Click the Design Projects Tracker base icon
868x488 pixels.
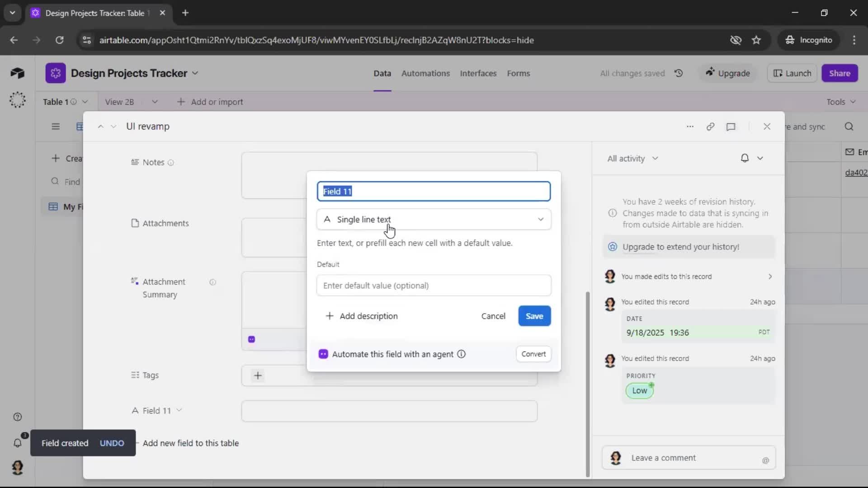pos(55,73)
